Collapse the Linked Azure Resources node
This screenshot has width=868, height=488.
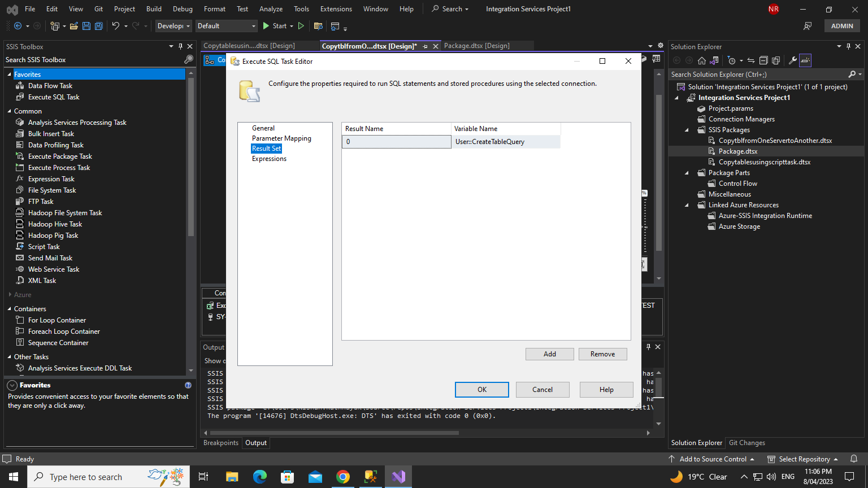pos(687,205)
